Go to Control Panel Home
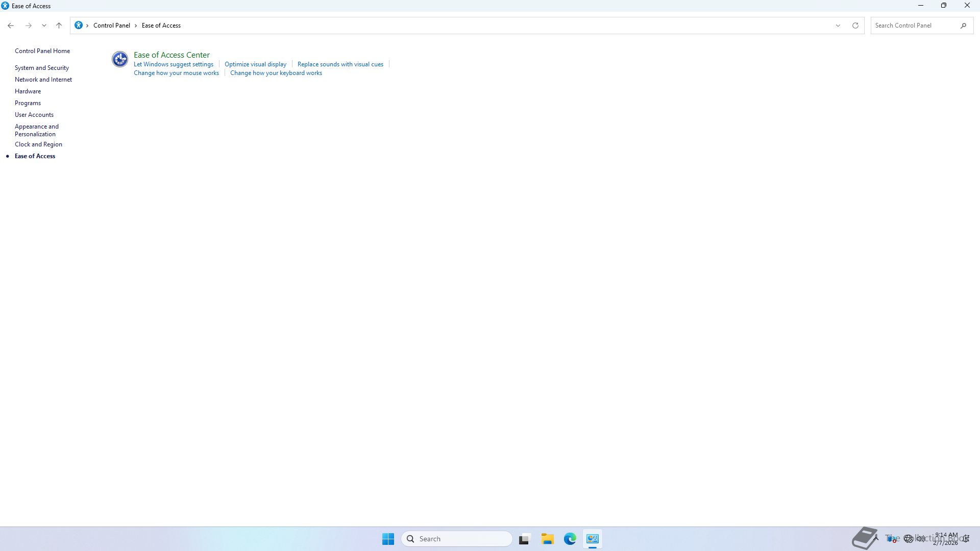The width and height of the screenshot is (980, 551). pyautogui.click(x=42, y=51)
